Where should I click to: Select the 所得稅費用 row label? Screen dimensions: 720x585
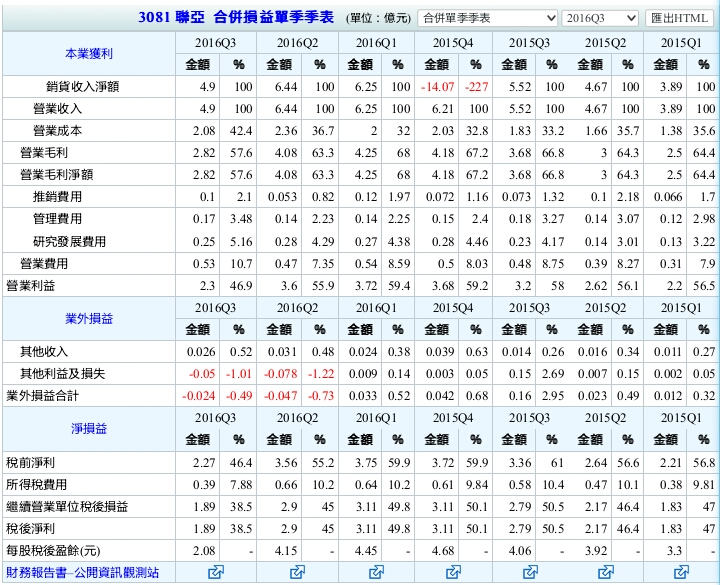click(x=36, y=484)
